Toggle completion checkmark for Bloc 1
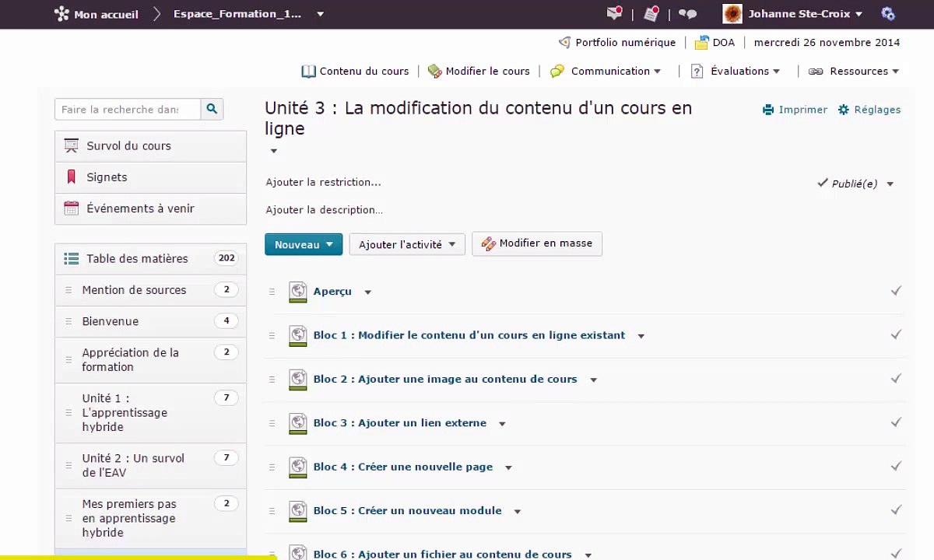Viewport: 934px width, 560px height. tap(896, 334)
